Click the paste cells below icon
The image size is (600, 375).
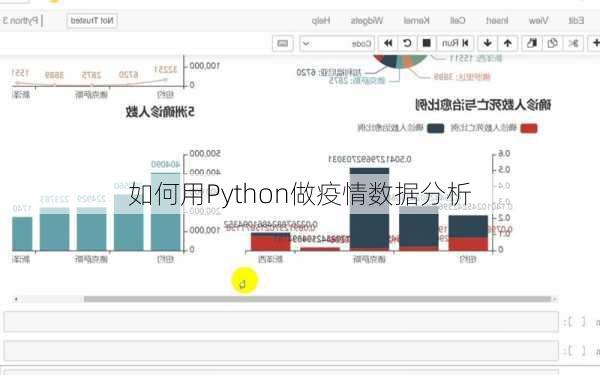532,43
